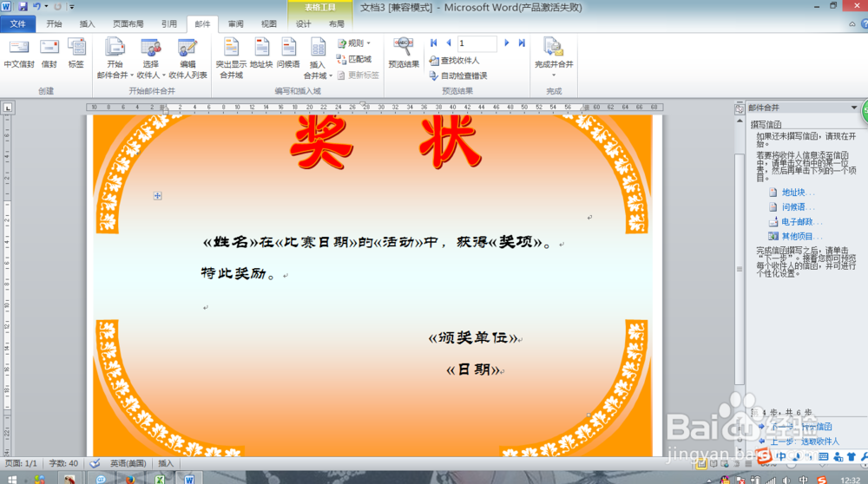Screen dimensions: 868x484
Task: Open the Start Mail Merge (开始邮件合并) button
Action: (115, 59)
